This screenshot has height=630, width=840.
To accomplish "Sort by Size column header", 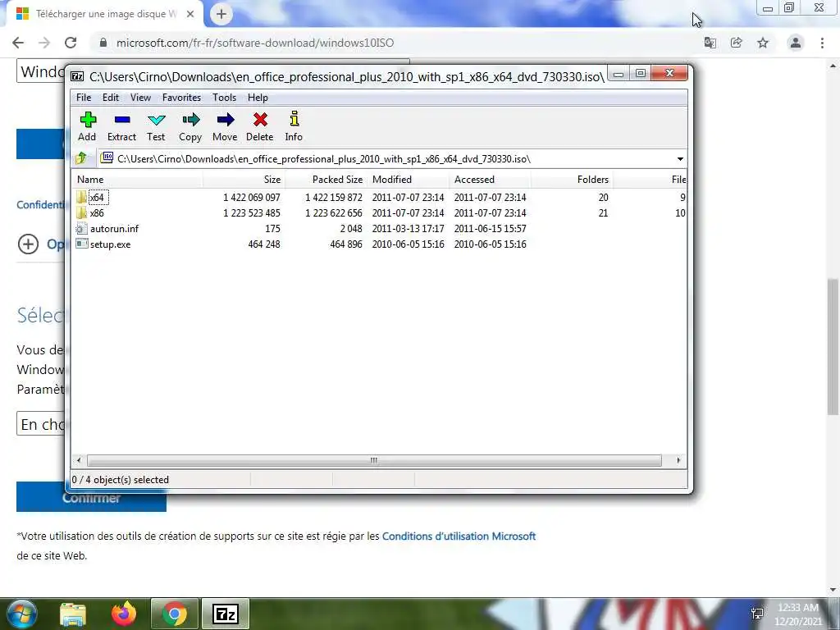I will 244,180.
